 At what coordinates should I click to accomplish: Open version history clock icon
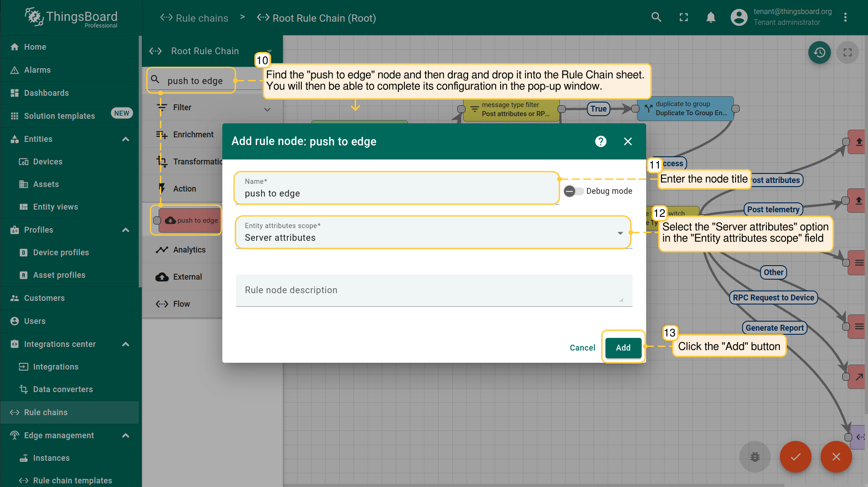pyautogui.click(x=819, y=52)
